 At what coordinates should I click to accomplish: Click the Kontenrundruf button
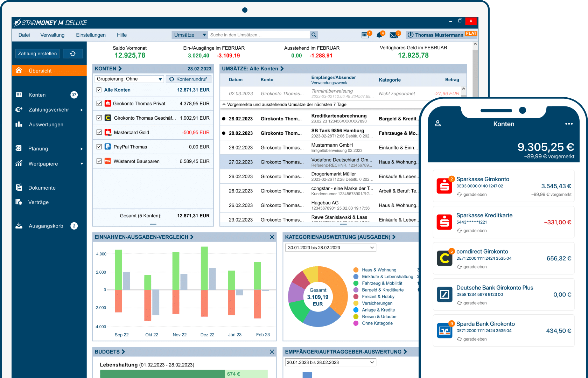point(188,79)
